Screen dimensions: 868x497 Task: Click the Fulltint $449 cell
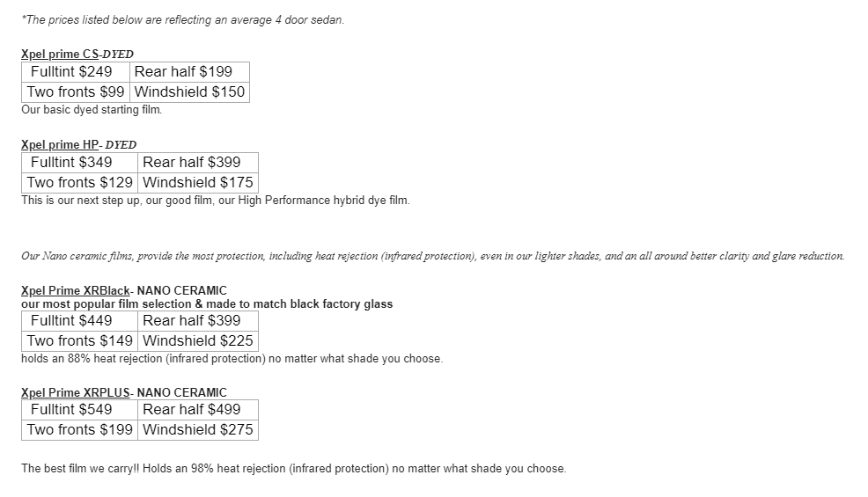point(71,320)
